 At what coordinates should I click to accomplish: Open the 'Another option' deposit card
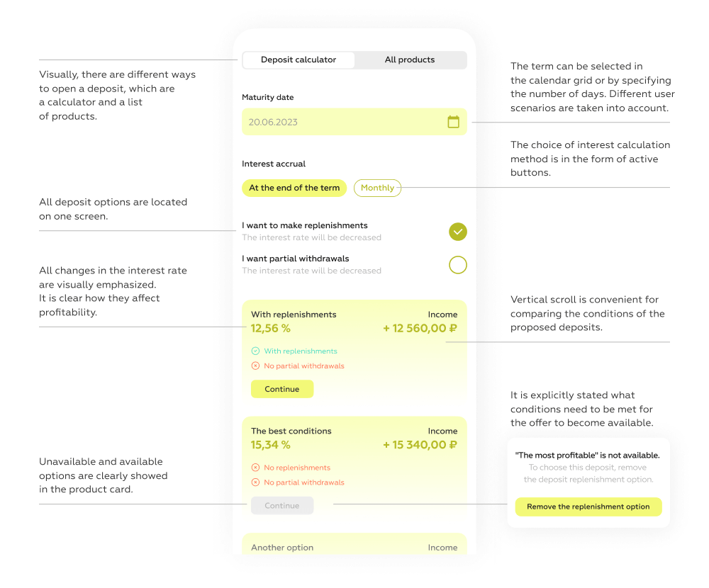click(x=354, y=546)
